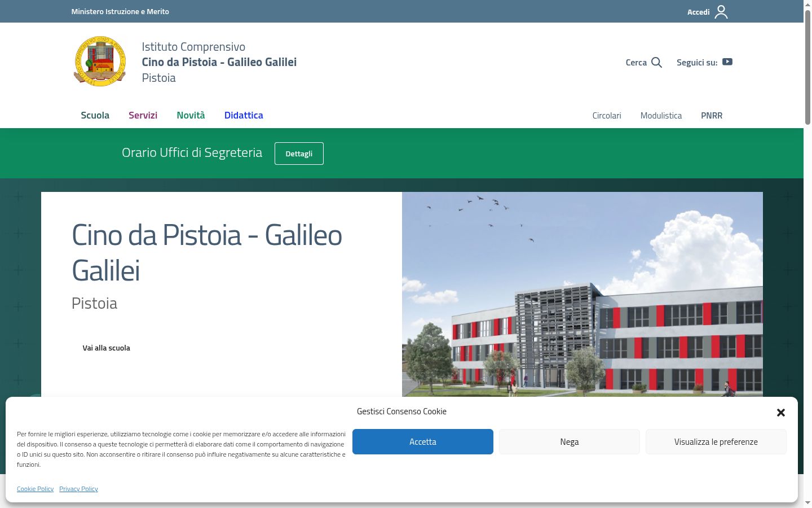Click the scrollbar down arrow

pos(807,502)
